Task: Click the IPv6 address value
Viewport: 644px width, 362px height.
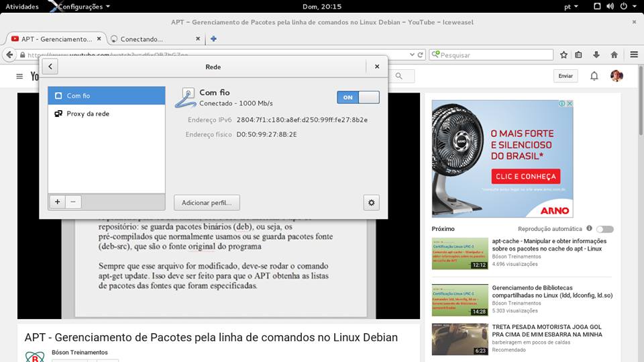Action: [302, 120]
